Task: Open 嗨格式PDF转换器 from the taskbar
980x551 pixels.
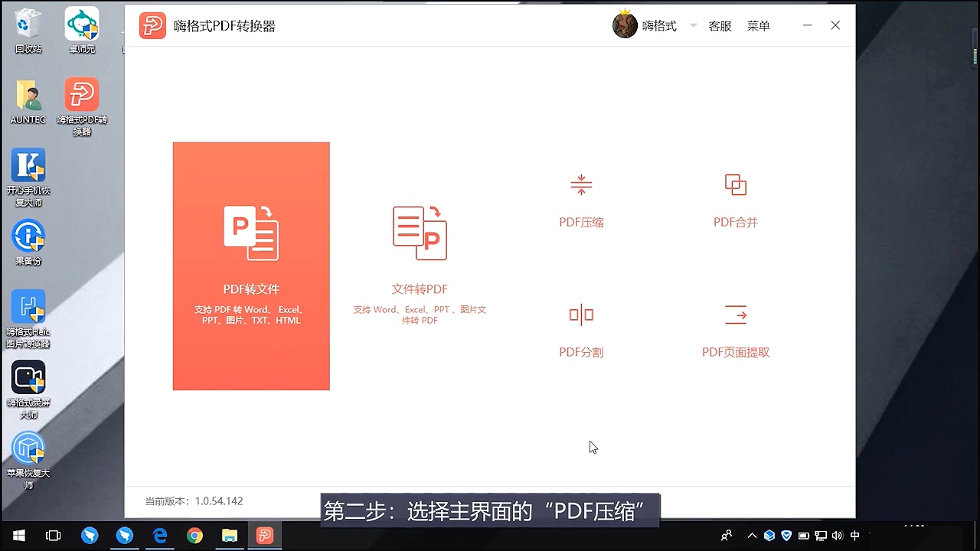Action: click(264, 536)
